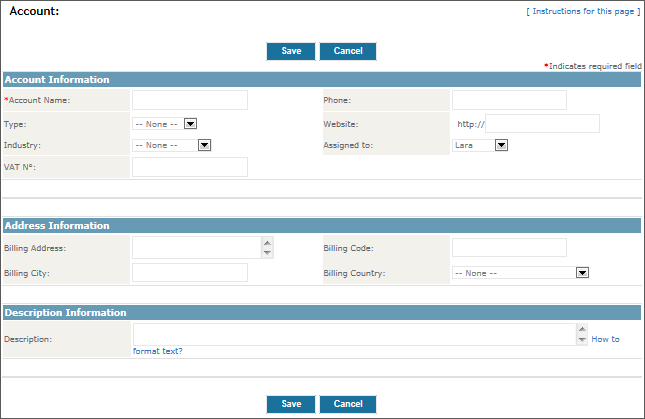Focus the Billing Address text area
The image size is (645, 419).
(196, 247)
